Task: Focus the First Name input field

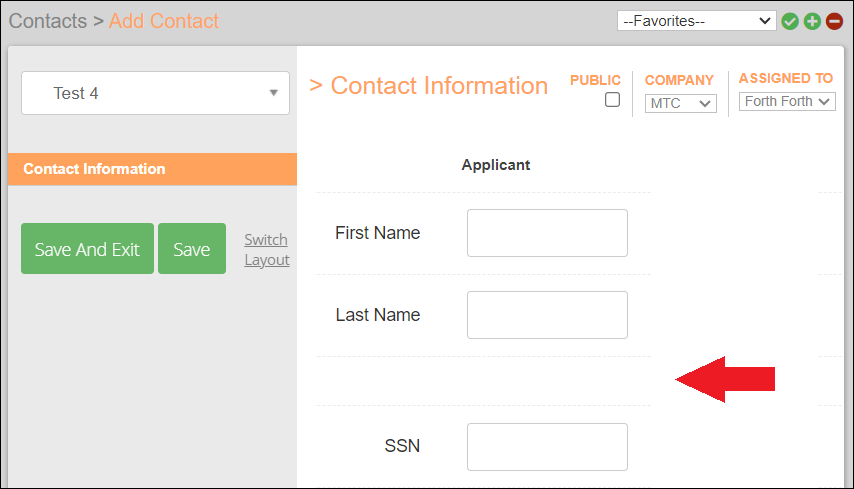Action: tap(547, 233)
